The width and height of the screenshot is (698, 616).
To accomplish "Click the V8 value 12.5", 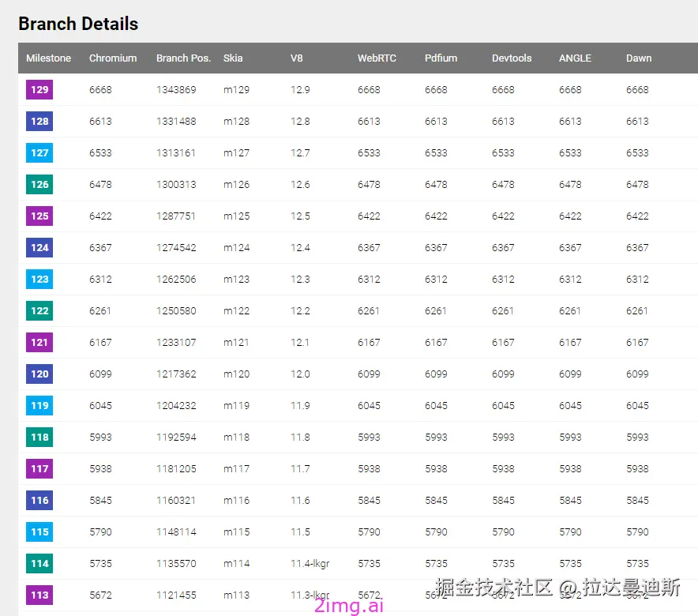I will coord(300,216).
